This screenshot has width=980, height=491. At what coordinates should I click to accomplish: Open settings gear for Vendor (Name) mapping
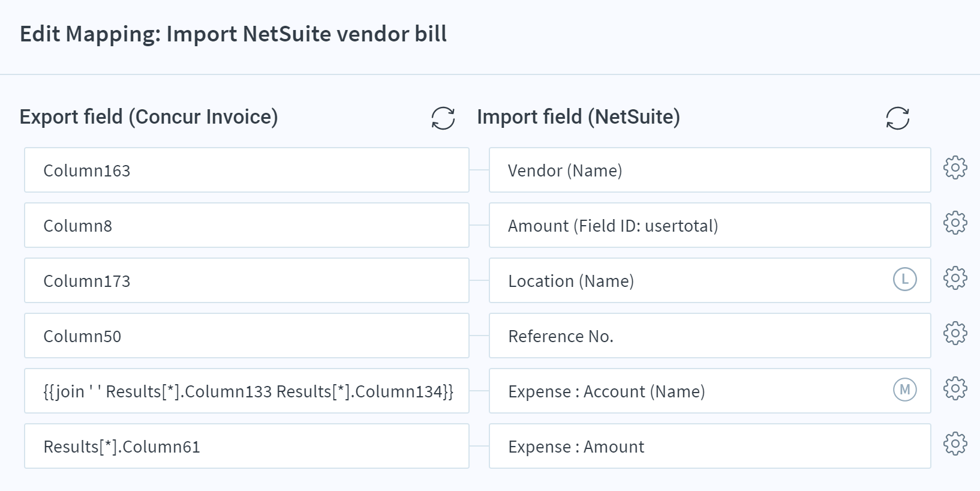click(x=955, y=167)
